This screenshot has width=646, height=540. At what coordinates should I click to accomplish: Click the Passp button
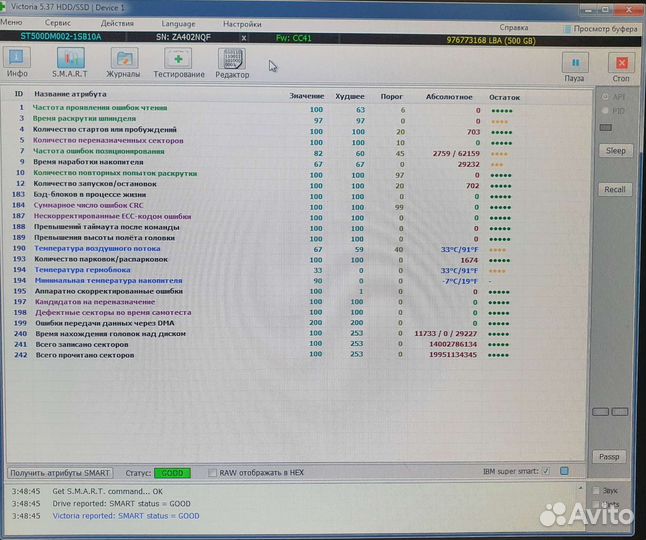point(610,456)
